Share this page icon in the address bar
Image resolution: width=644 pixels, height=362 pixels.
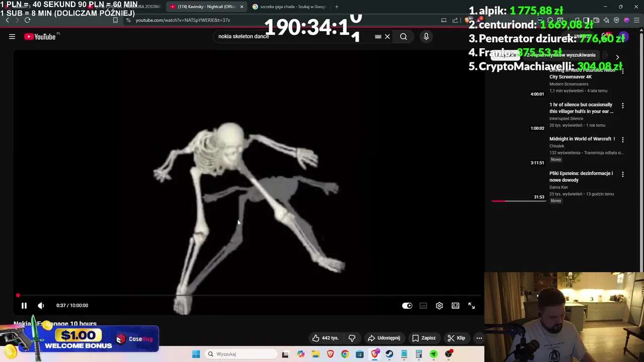click(x=455, y=20)
